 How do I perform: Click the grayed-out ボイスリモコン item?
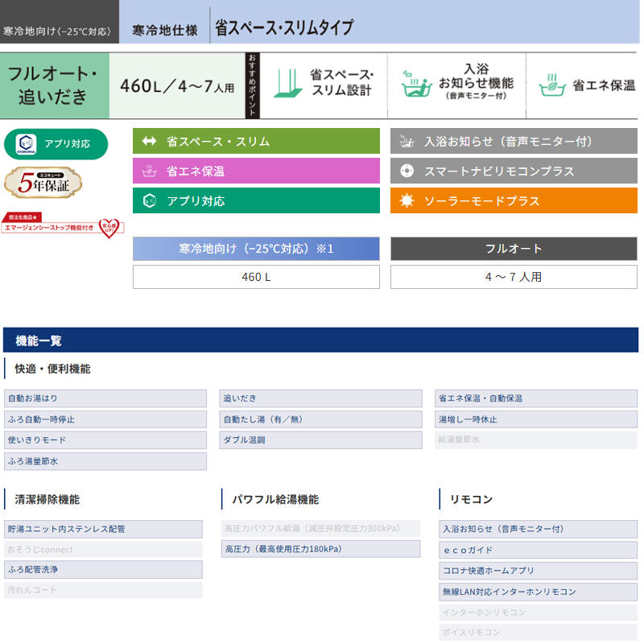pos(538,632)
